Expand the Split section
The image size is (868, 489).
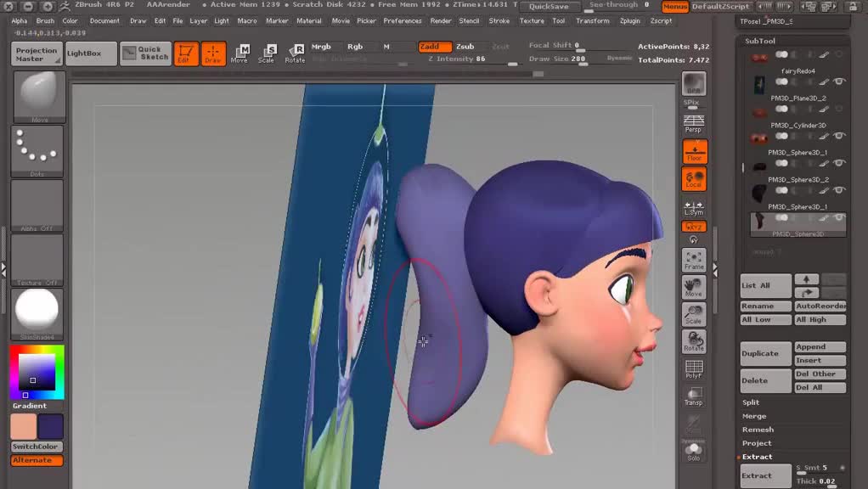(751, 402)
